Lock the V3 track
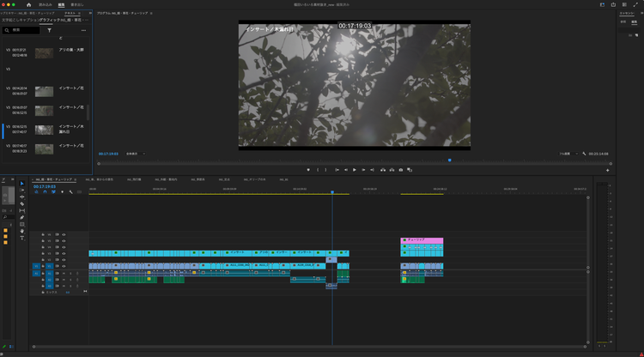Viewport: 644px width, 357px height. pyautogui.click(x=43, y=254)
